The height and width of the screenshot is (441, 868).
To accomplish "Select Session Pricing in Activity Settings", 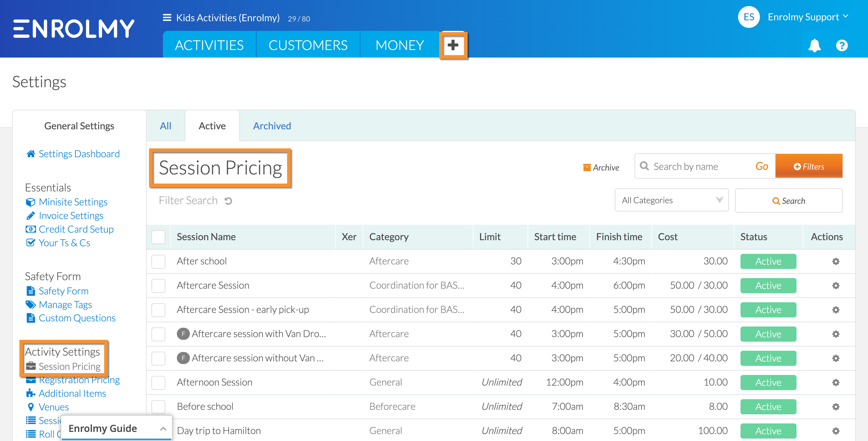I will pos(69,366).
